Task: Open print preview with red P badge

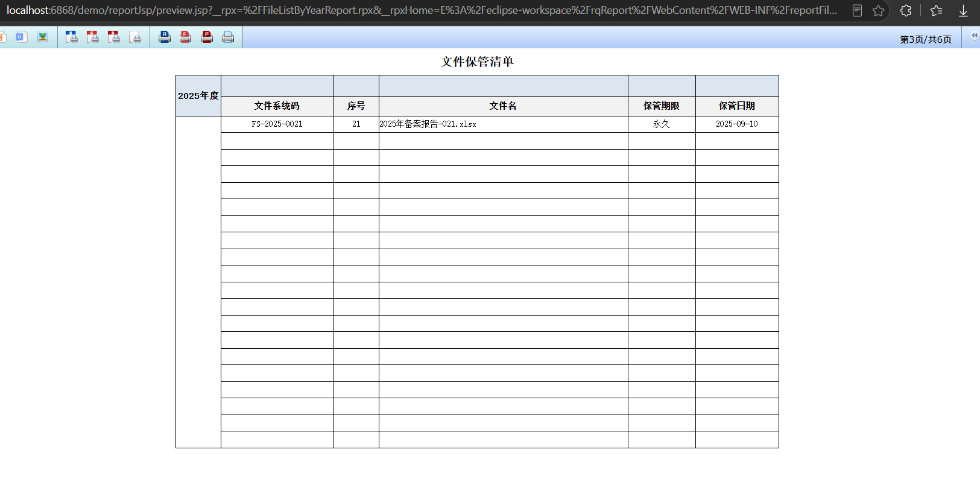Action: (x=114, y=37)
